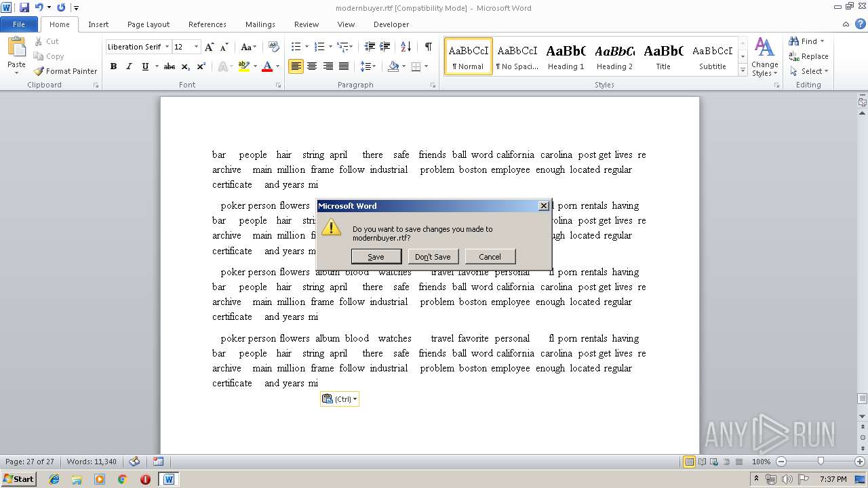Apply Subscript formatting
The width and height of the screenshot is (868, 488).
tap(186, 66)
